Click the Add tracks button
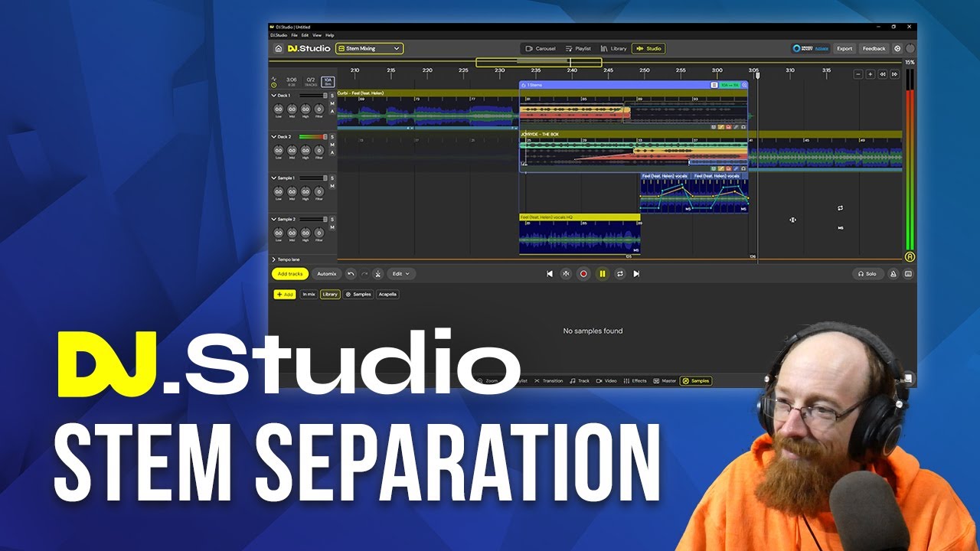This screenshot has width=980, height=551. [x=290, y=273]
